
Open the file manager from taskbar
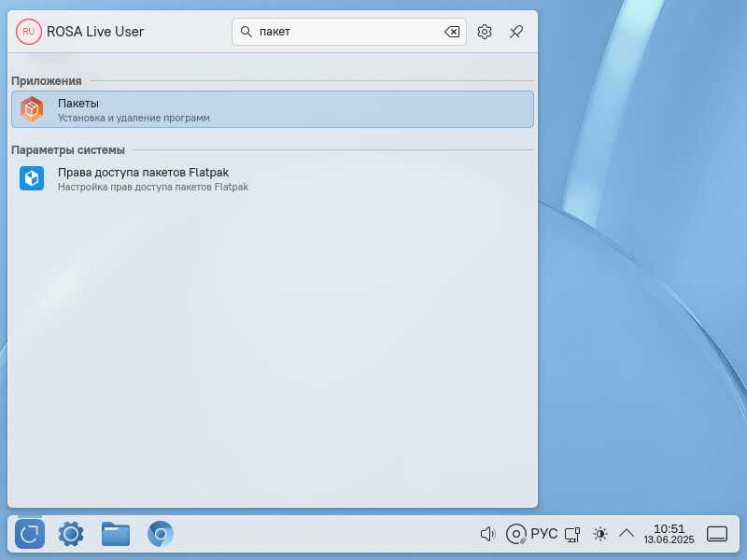click(115, 534)
